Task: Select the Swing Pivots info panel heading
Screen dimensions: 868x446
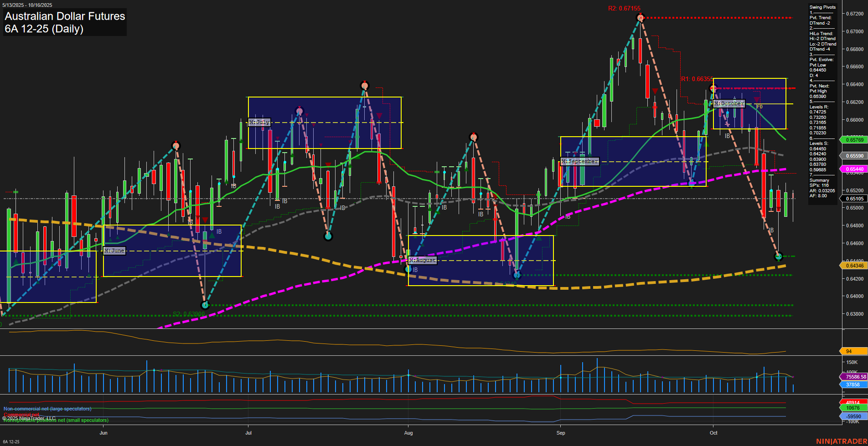Action: (822, 7)
